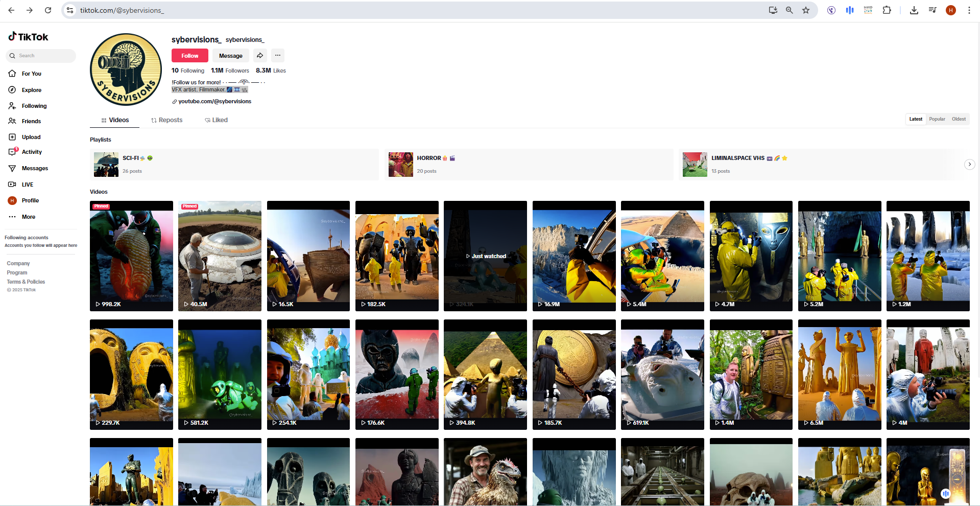
Task: Open the Upload page
Action: (31, 137)
